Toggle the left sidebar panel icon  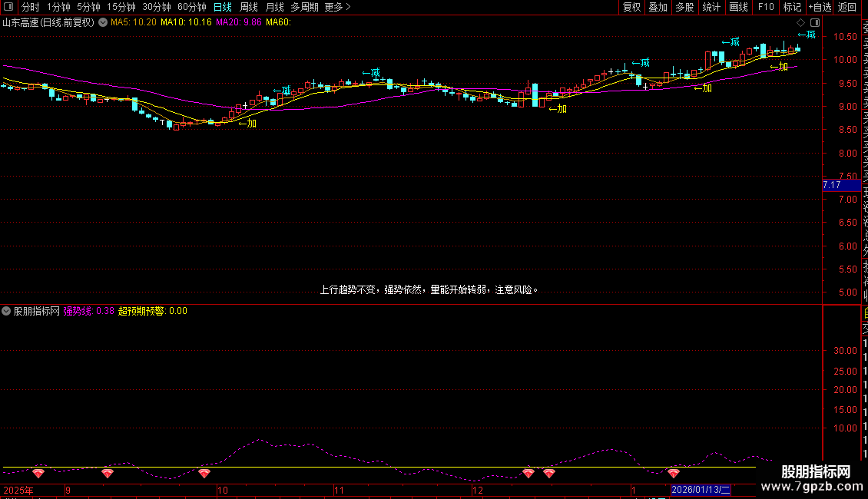(x=10, y=7)
